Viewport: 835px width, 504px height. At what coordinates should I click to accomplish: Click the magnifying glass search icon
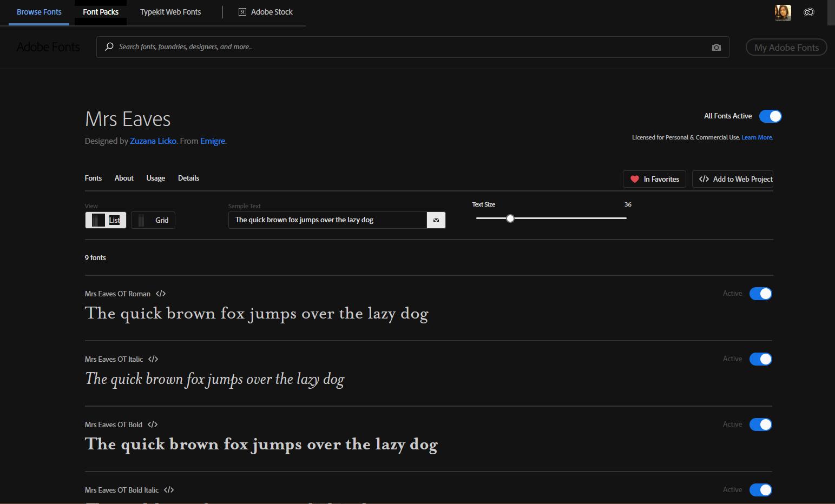coord(109,47)
